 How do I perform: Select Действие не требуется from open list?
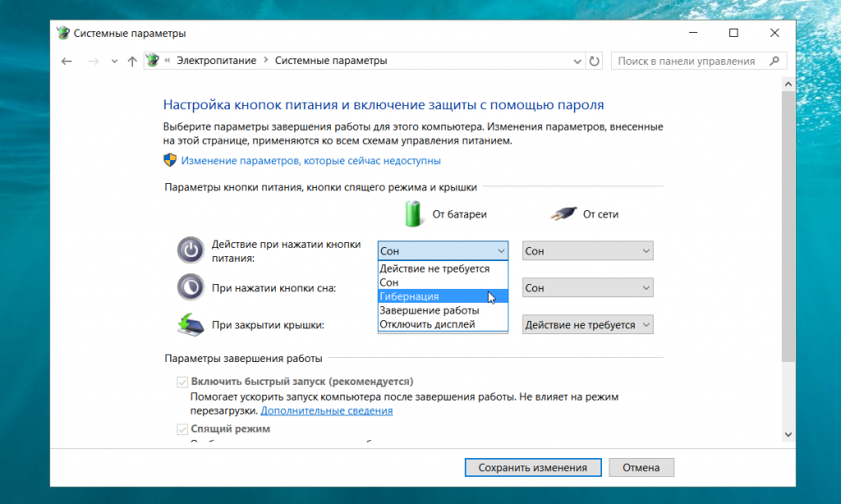click(443, 268)
